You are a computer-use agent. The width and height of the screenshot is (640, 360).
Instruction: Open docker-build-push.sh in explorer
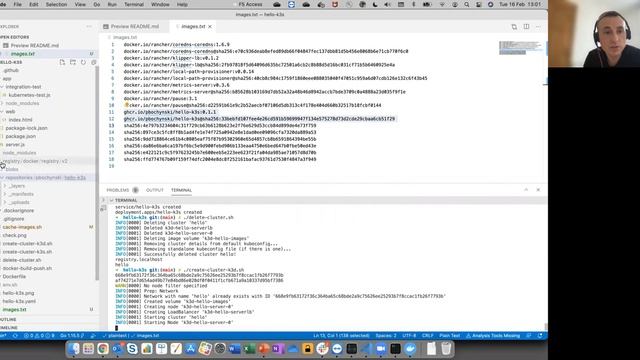[27, 268]
